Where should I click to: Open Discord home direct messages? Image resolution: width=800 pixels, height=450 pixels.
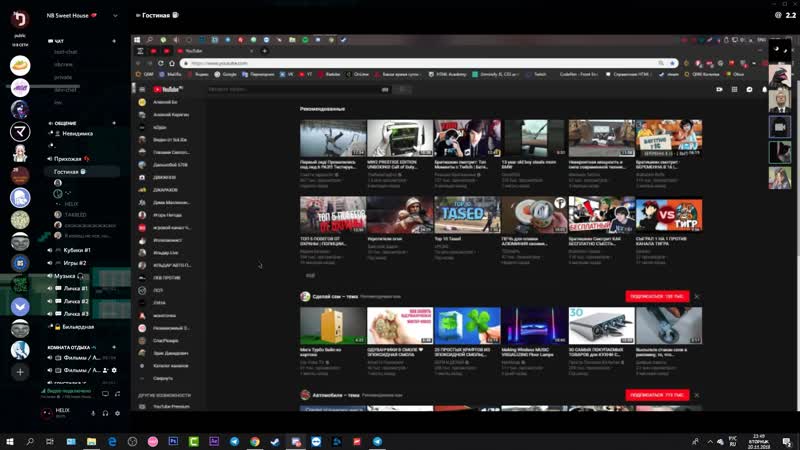[20, 19]
